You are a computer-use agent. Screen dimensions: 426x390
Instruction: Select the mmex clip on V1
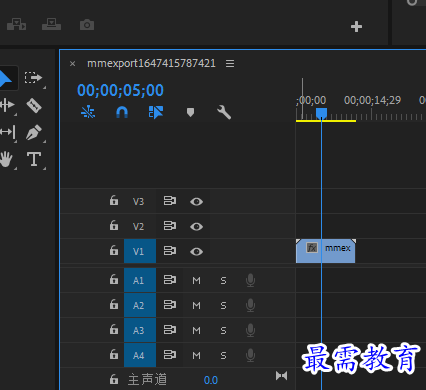[325, 251]
